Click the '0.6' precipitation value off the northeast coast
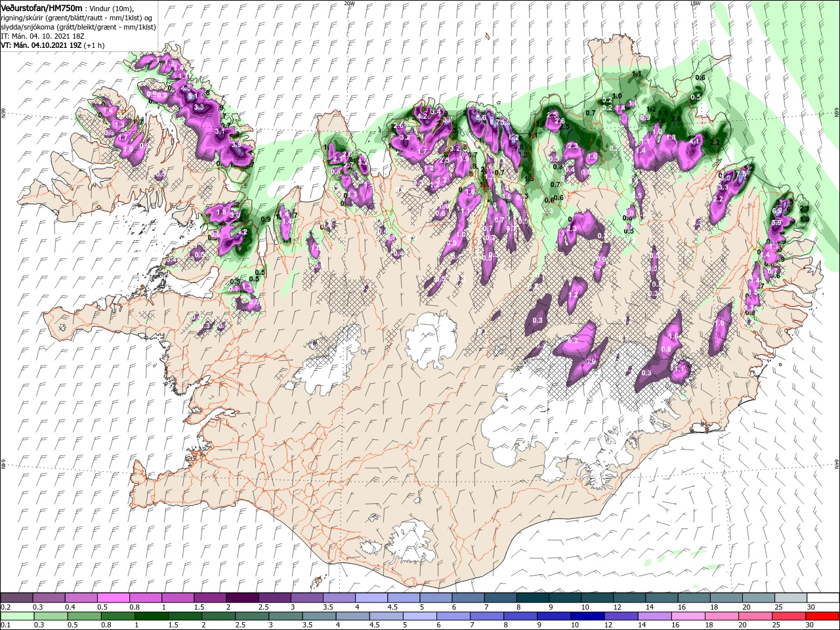Screen dimensions: 840x630 pyautogui.click(x=700, y=77)
